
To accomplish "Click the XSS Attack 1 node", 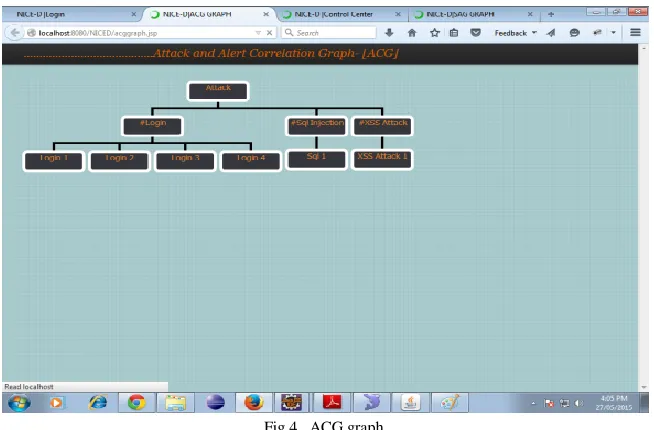I will tap(382, 159).
